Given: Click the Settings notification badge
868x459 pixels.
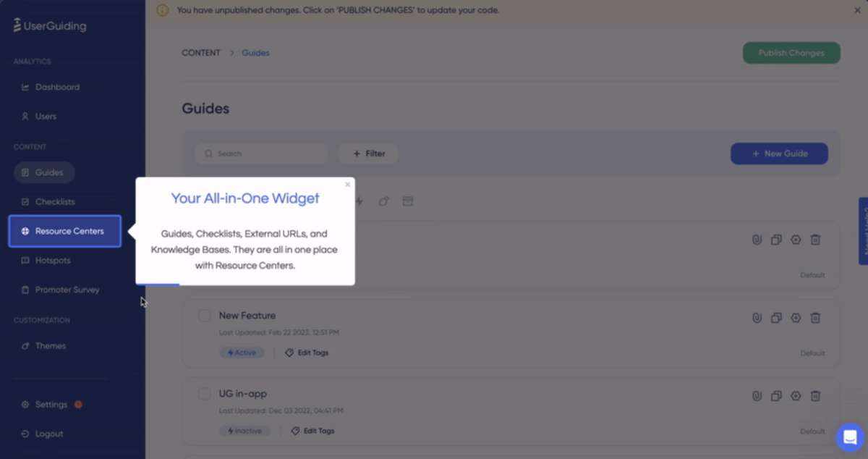Looking at the screenshot, I should coord(78,405).
